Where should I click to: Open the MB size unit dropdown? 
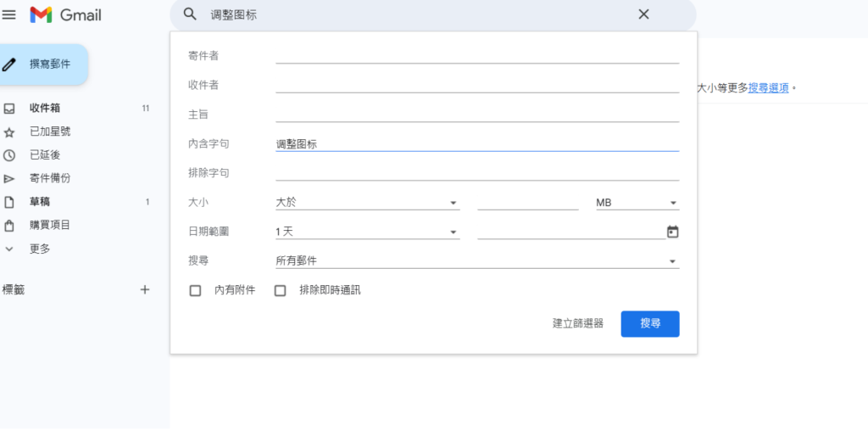coord(637,203)
